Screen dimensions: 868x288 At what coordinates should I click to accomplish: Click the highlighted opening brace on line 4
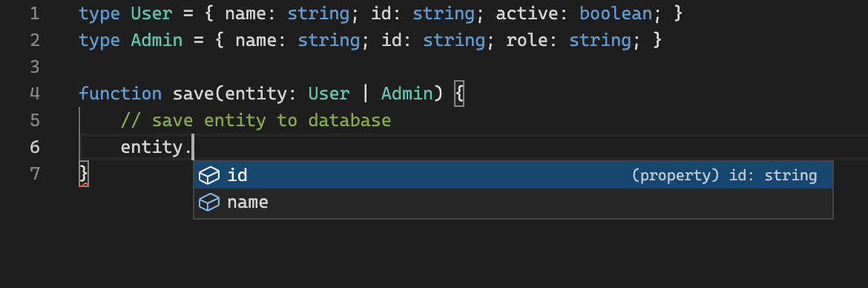tap(459, 93)
